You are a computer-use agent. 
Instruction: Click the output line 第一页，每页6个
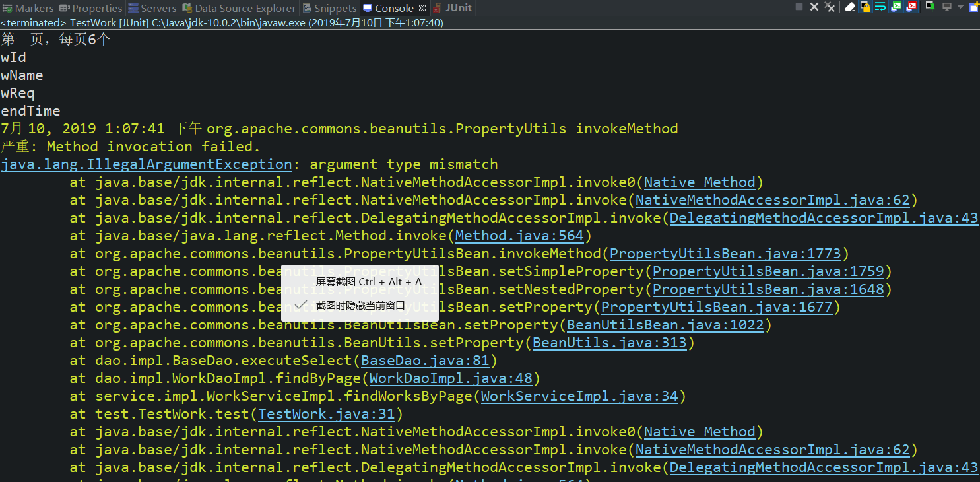coord(56,40)
